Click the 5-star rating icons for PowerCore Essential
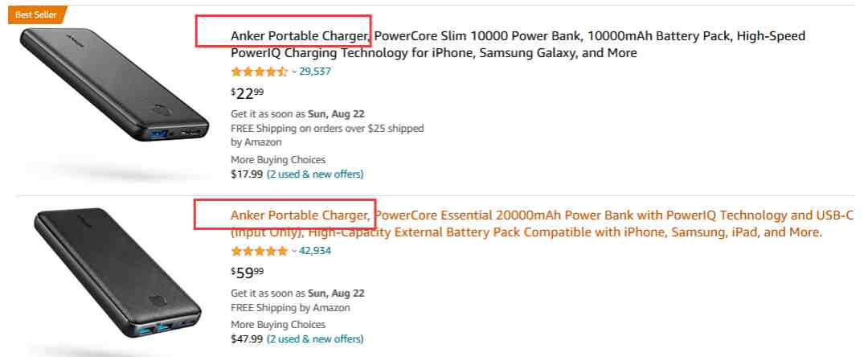Image resolution: width=868 pixels, height=357 pixels. pos(259,251)
